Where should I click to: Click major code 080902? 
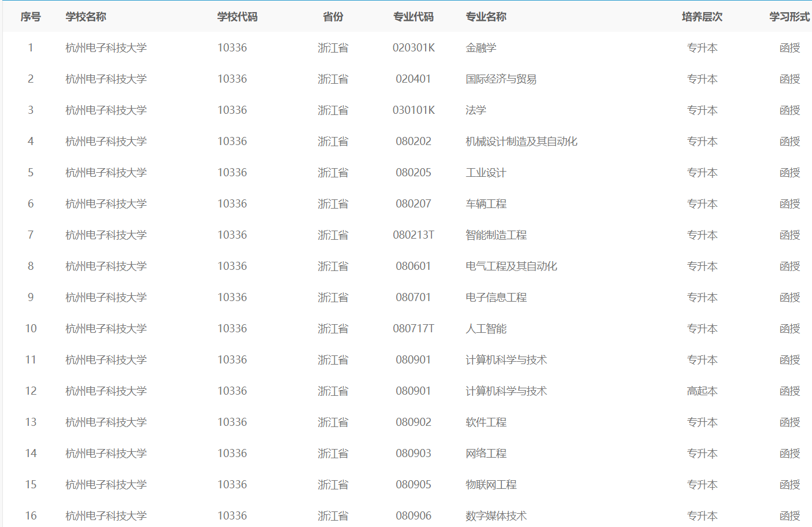[414, 422]
